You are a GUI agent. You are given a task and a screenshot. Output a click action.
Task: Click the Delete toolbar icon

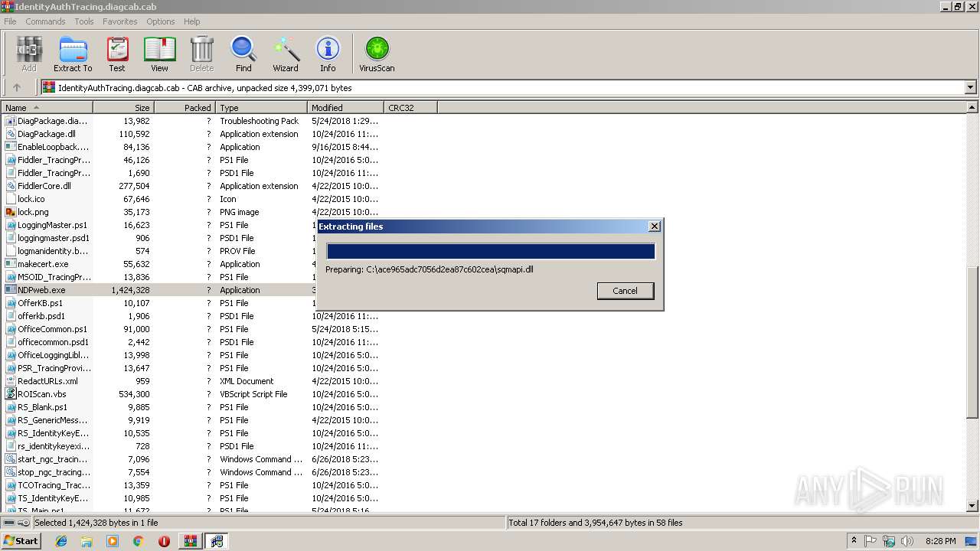pos(201,54)
